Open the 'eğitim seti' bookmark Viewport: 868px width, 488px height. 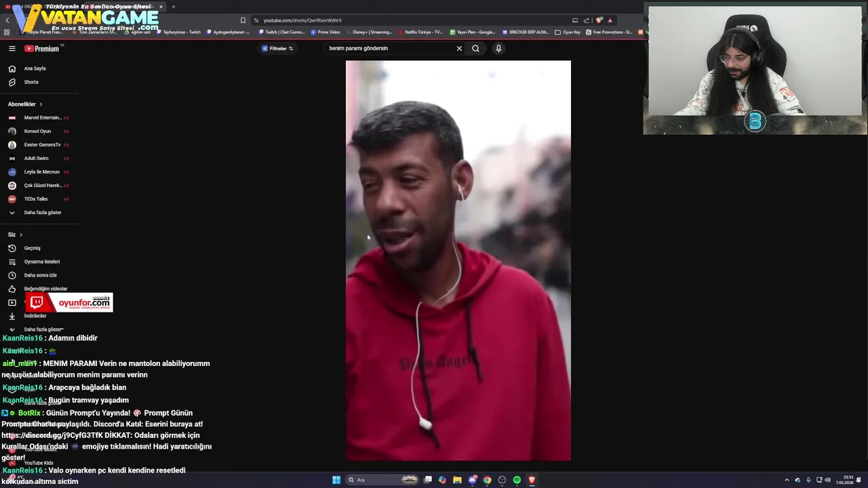point(138,32)
